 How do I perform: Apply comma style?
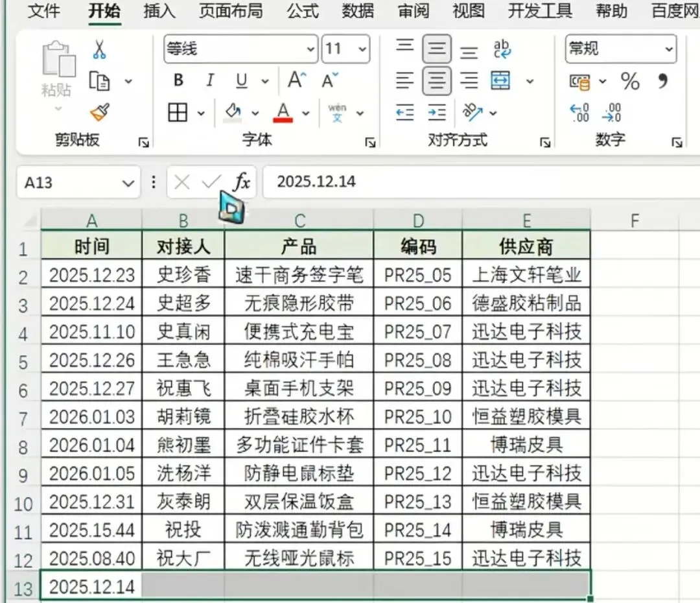coord(663,81)
